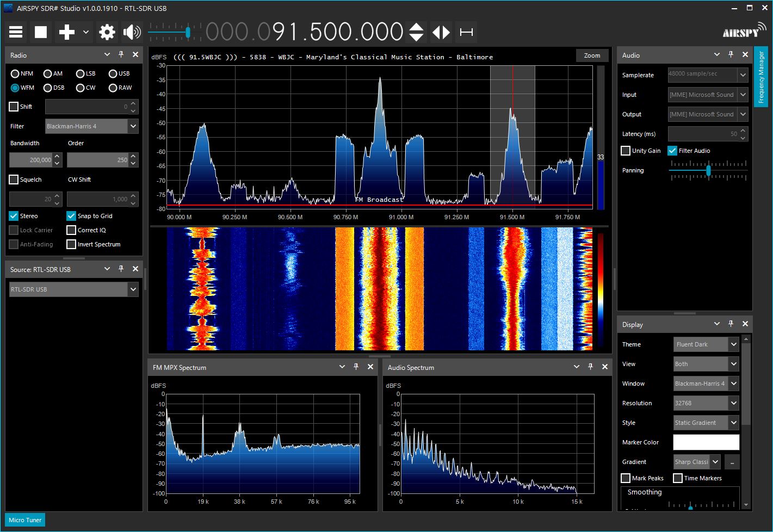
Task: Open the View Both dropdown
Action: tap(706, 364)
